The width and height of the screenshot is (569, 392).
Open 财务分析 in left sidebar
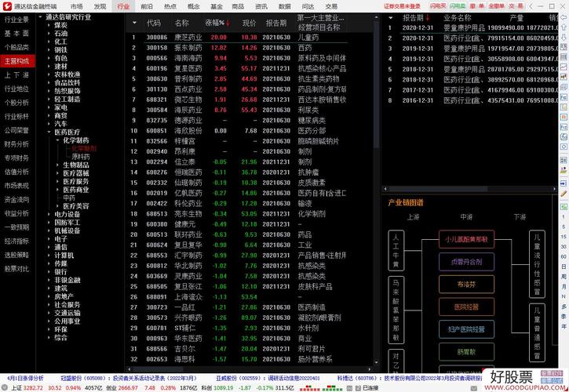(x=16, y=144)
